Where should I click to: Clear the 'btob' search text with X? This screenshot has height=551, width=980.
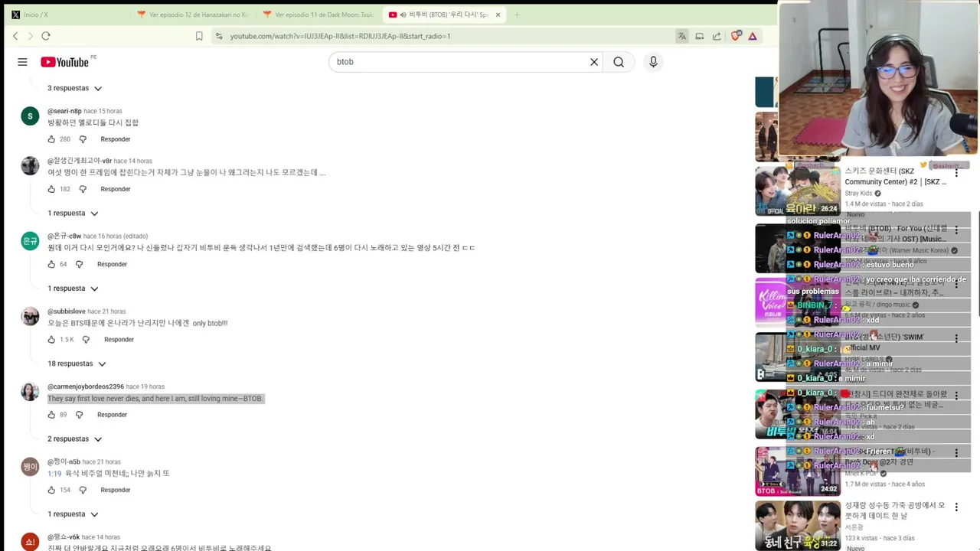click(593, 62)
